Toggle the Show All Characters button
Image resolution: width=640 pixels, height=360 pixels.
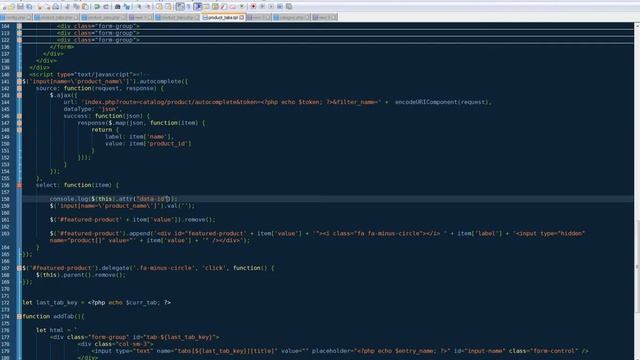189,7
